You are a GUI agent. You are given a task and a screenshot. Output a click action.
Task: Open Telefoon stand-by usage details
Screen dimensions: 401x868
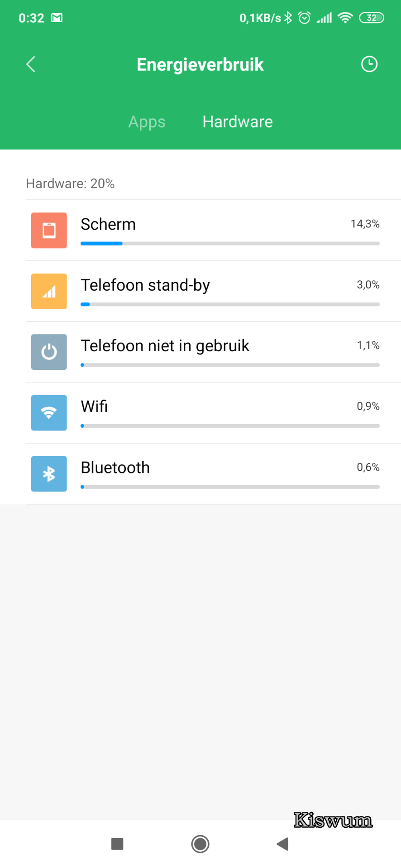(145, 285)
